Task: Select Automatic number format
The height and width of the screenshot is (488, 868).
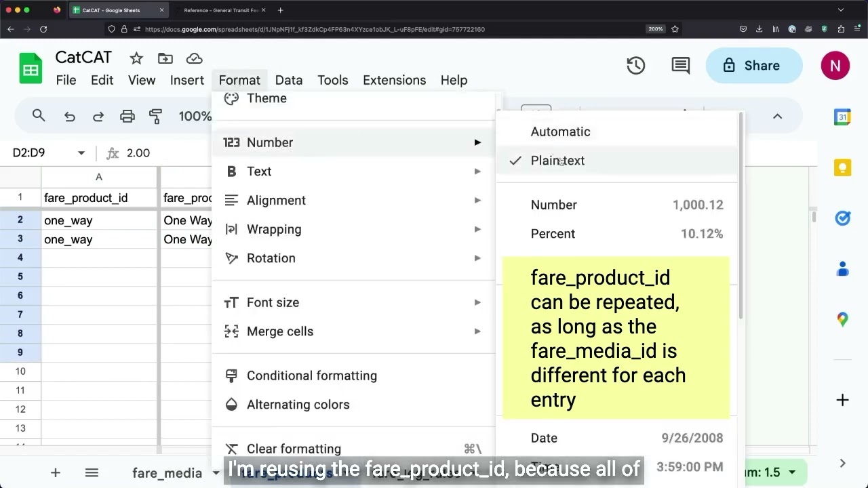Action: (x=616, y=131)
